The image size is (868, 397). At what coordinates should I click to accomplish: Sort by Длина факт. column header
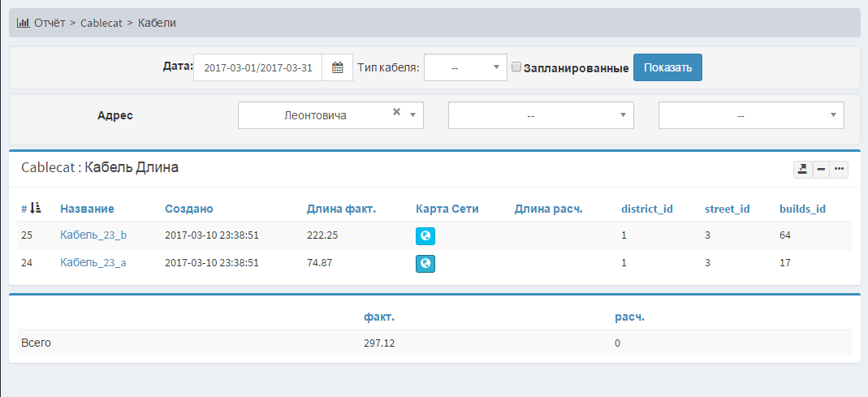coord(340,209)
